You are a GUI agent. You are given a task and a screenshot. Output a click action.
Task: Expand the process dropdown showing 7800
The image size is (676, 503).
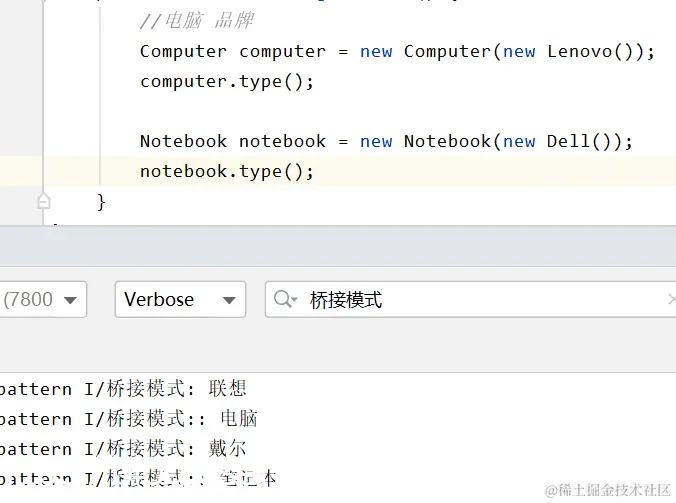point(43,300)
